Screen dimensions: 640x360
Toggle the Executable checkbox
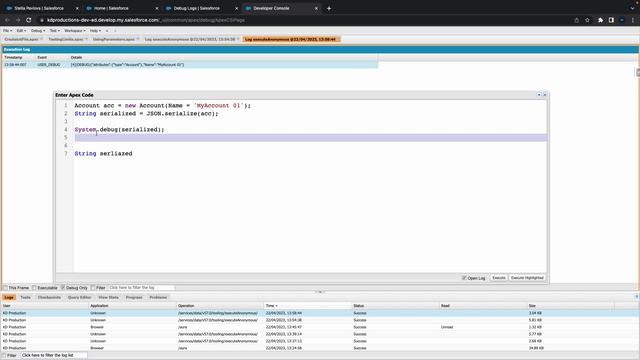click(34, 288)
